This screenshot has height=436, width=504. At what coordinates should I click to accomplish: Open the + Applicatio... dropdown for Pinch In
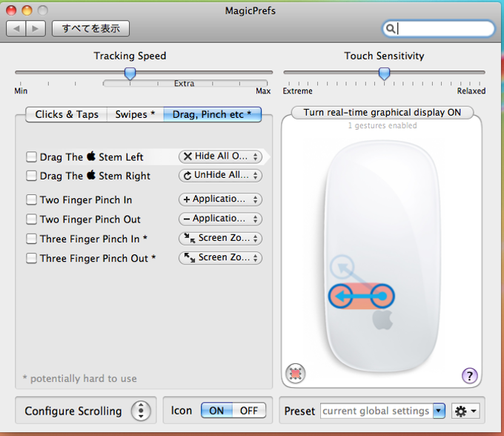[x=221, y=199]
